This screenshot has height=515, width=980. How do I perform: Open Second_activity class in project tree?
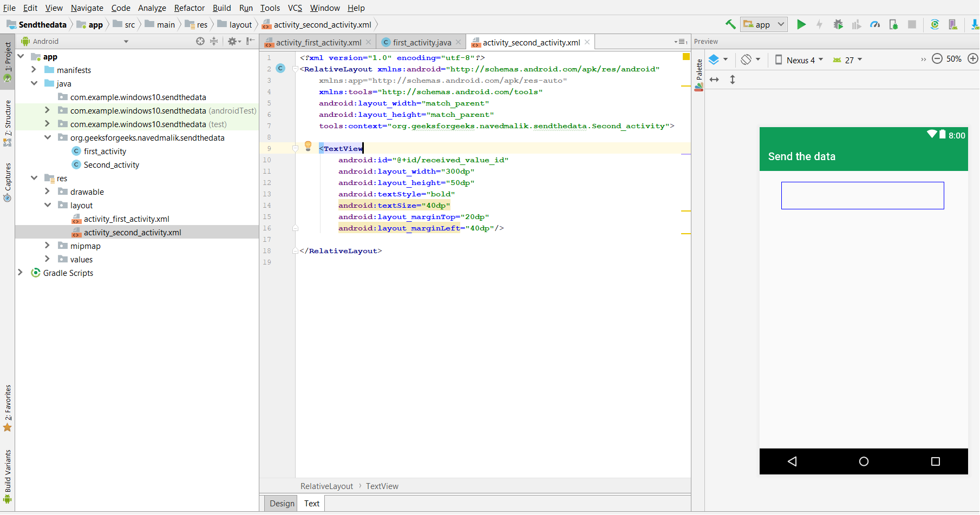112,164
